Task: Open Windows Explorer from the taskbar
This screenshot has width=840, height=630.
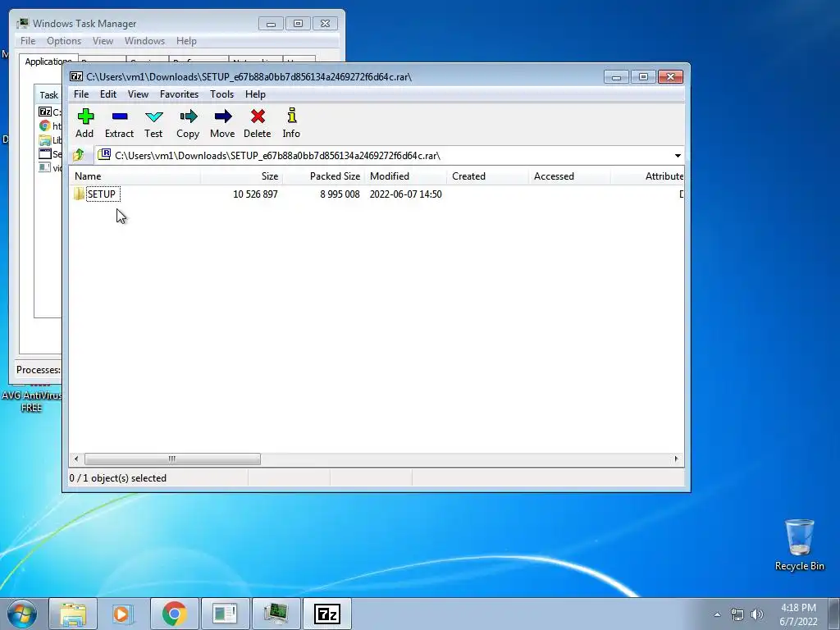Action: [73, 614]
